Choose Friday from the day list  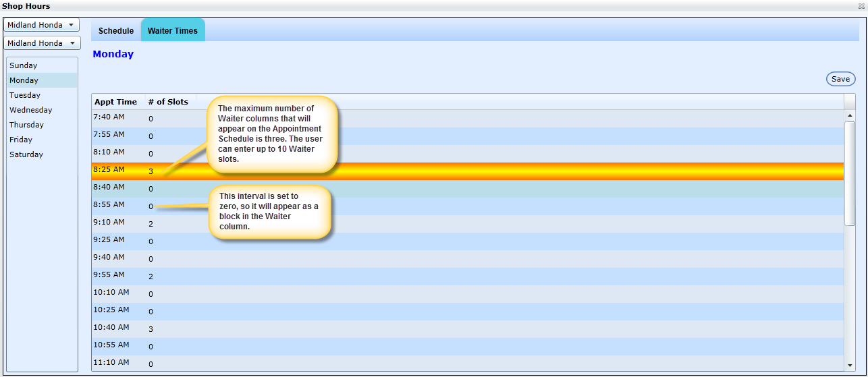pos(21,140)
